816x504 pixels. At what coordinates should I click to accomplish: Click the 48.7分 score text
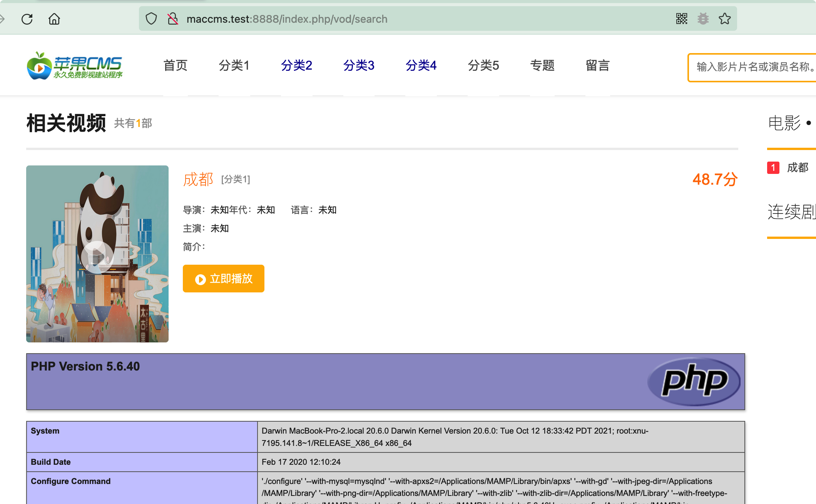(715, 179)
